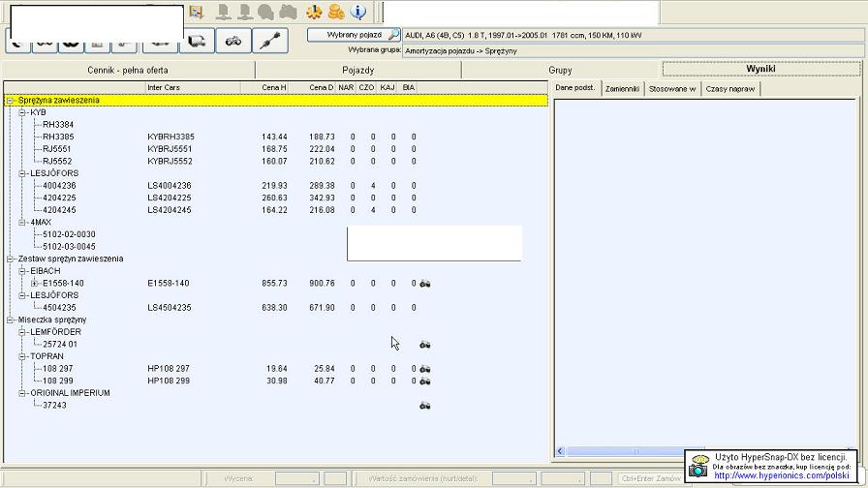Select the drive shaft parts button
The image size is (868, 488).
click(270, 41)
